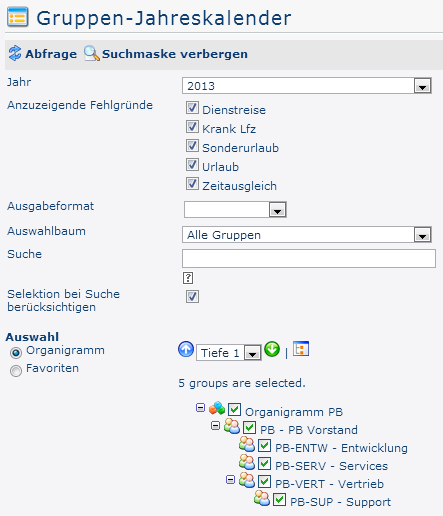Viewport: 443px width, 516px height.
Task: Click into the Suche text field
Action: [309, 258]
